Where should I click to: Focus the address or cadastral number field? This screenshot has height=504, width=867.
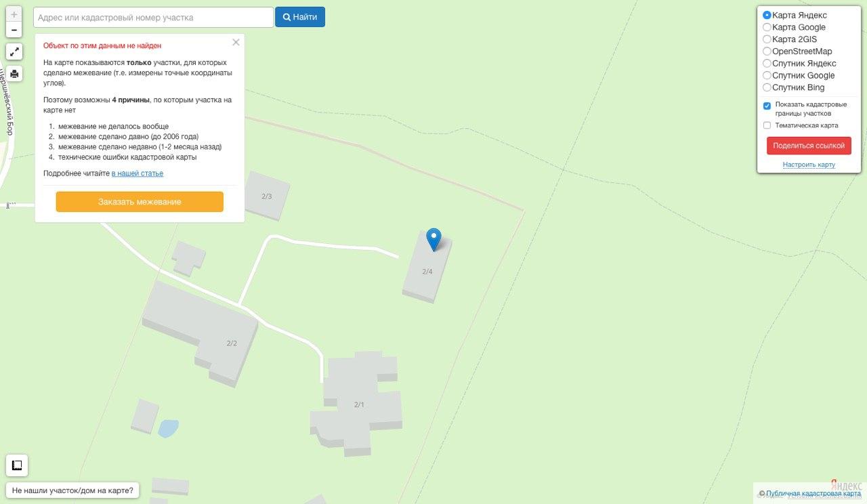pos(154,17)
